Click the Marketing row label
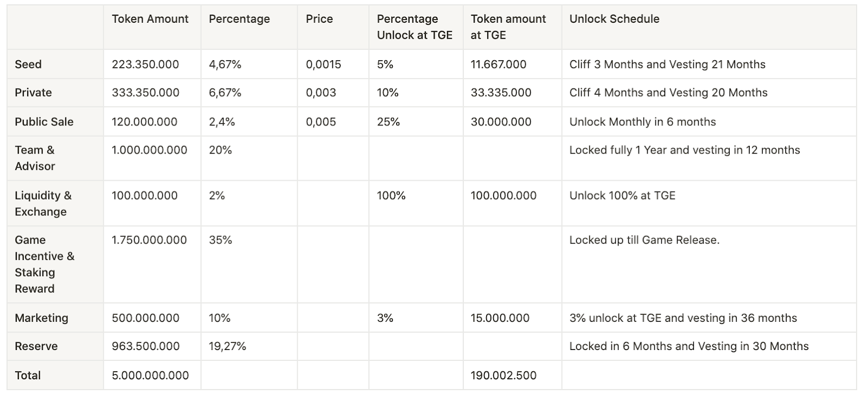Viewport: 868px width, 401px height. 41,319
